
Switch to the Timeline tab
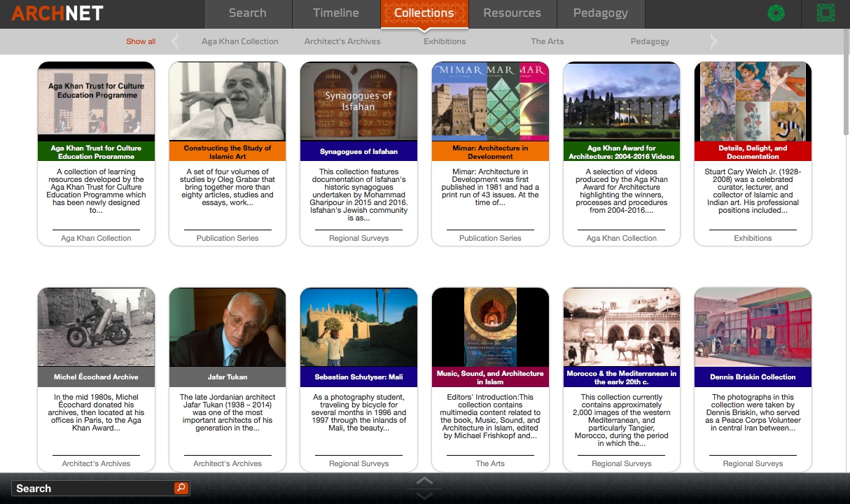click(x=335, y=13)
